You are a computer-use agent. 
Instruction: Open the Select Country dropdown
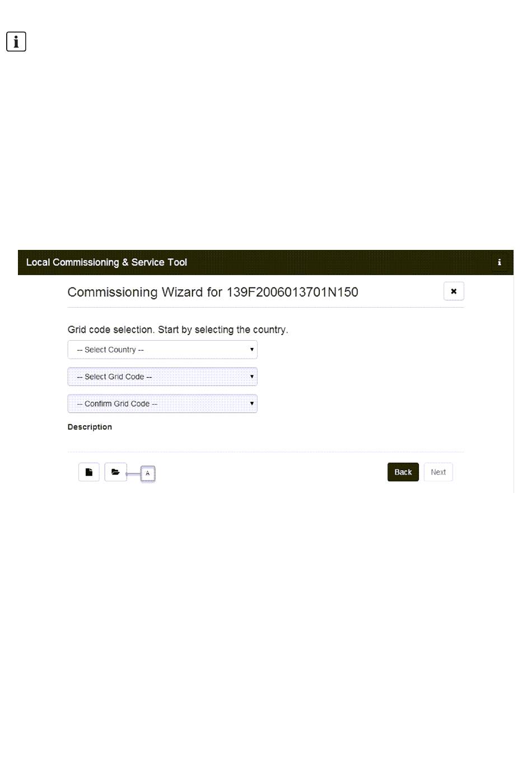[x=162, y=350]
